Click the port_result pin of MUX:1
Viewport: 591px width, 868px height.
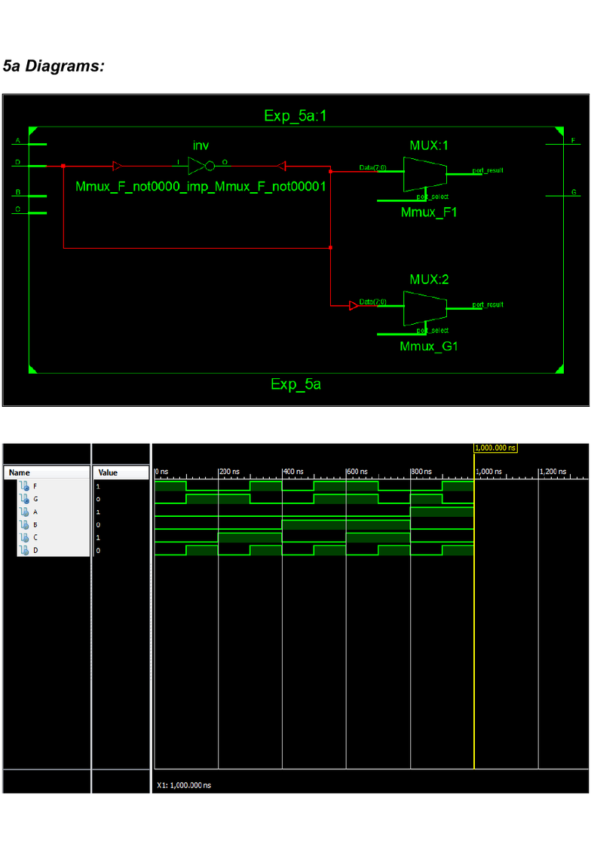pyautogui.click(x=488, y=170)
